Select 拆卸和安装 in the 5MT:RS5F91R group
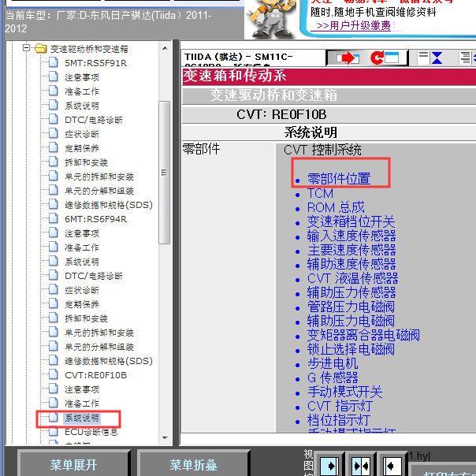Image resolution: width=476 pixels, height=476 pixels. [86, 162]
